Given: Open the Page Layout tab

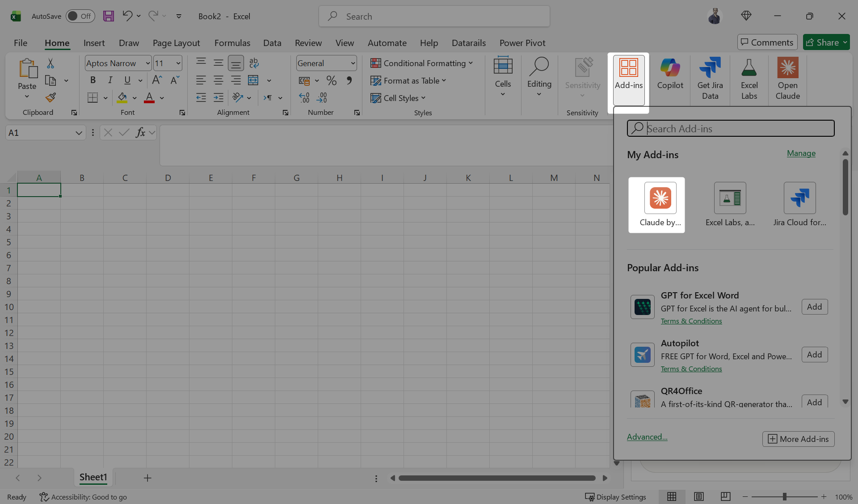Looking at the screenshot, I should click(176, 43).
